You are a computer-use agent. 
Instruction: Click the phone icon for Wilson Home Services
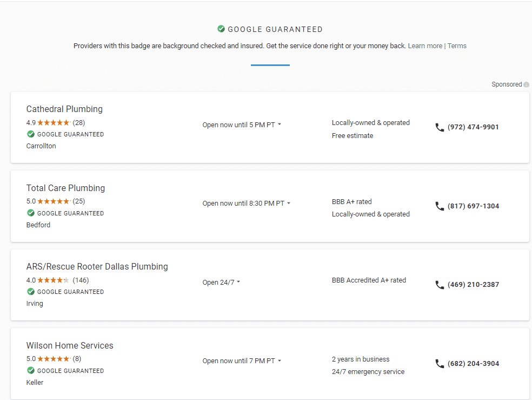point(440,364)
